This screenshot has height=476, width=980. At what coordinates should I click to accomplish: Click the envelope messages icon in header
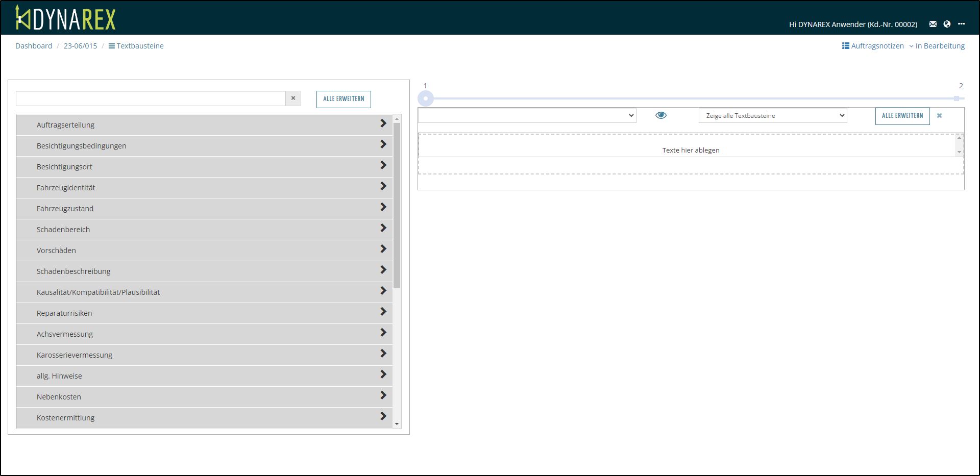(933, 24)
